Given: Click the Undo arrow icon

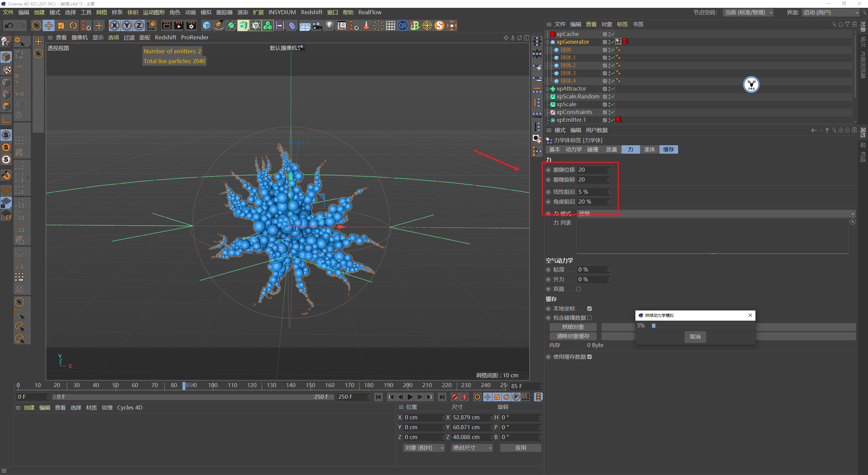Looking at the screenshot, I should (x=9, y=25).
